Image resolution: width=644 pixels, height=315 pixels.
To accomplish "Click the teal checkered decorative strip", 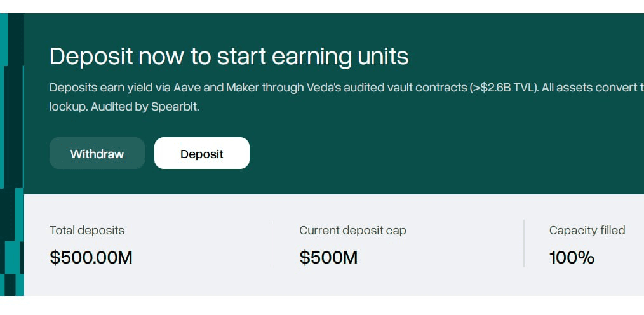I will point(12,154).
